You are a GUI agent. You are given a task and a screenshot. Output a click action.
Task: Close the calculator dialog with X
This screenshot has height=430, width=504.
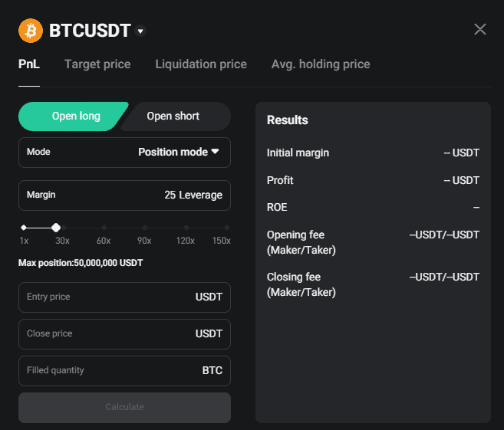tap(480, 30)
